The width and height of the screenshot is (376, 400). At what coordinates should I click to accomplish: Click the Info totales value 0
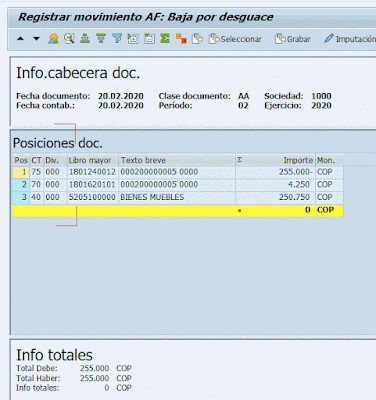(x=107, y=388)
